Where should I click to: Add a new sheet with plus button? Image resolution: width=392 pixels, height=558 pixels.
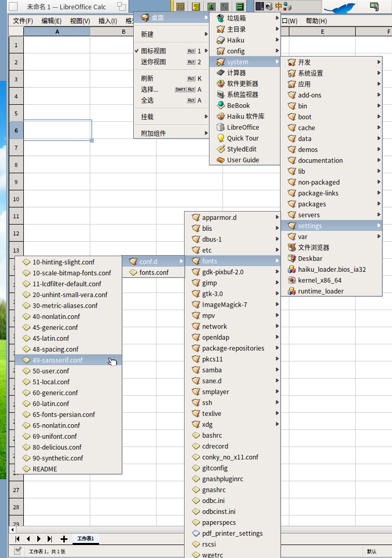[x=64, y=539]
